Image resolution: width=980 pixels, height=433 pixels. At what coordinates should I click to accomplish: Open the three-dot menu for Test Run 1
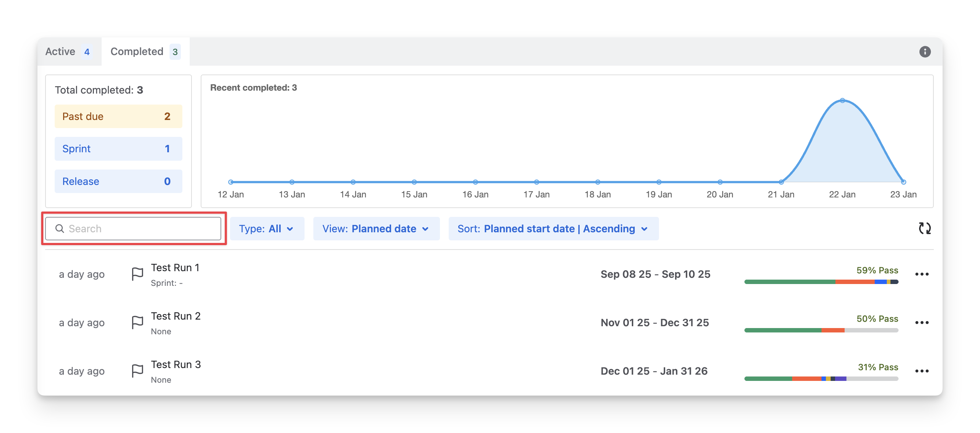[921, 274]
